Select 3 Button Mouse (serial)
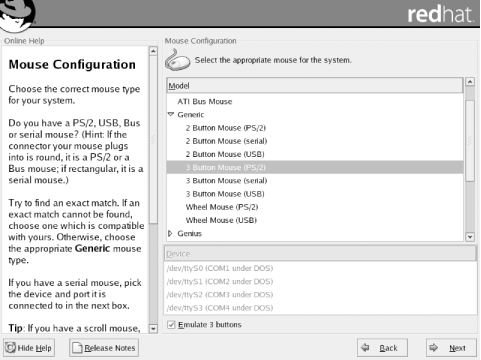The image size is (481, 360). coord(315,180)
